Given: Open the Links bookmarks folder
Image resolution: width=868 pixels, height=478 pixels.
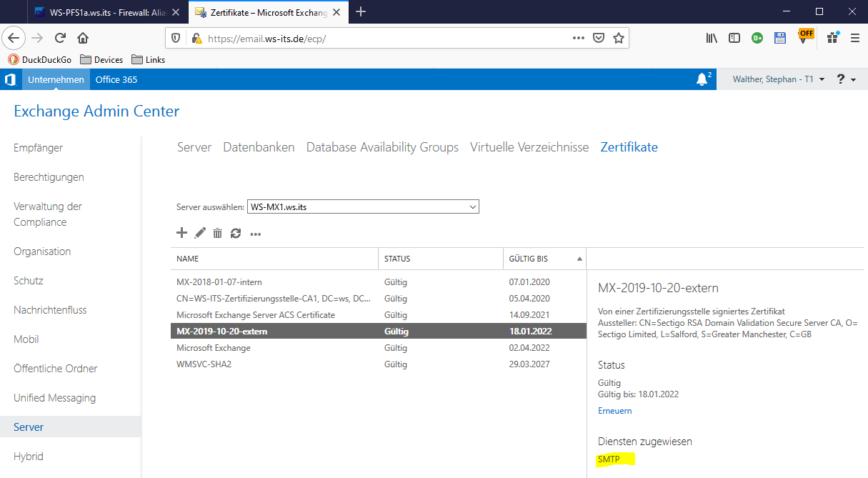Looking at the screenshot, I should (149, 60).
